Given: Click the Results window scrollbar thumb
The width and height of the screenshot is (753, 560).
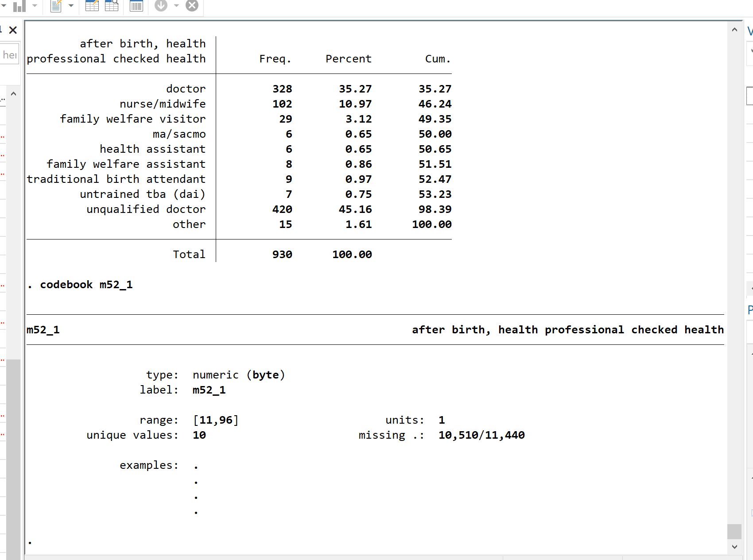Looking at the screenshot, I should tap(734, 531).
